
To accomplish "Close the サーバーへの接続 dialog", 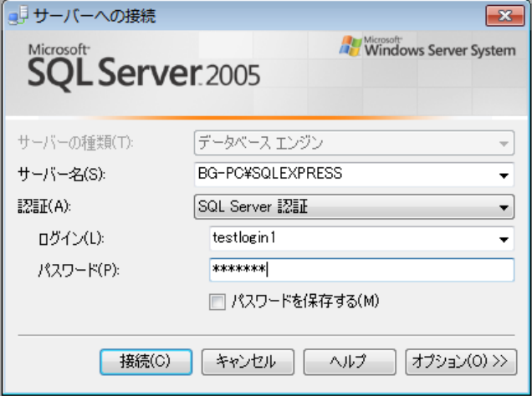I will (x=505, y=16).
